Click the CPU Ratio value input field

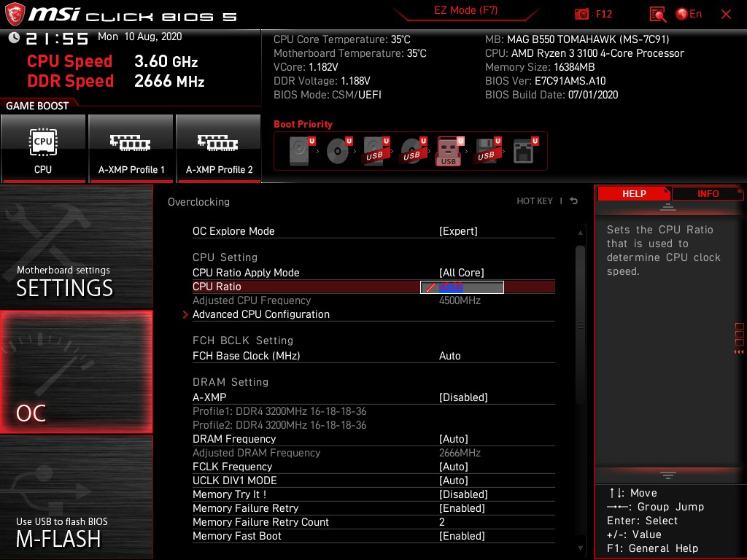point(462,287)
